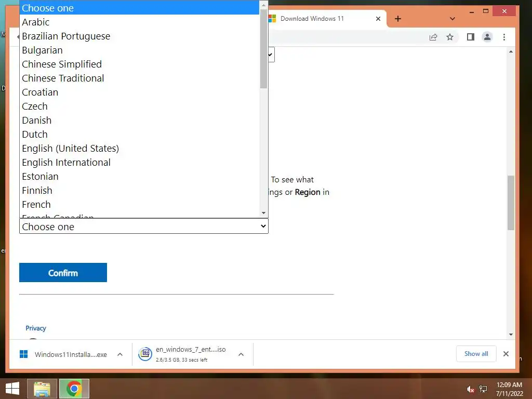This screenshot has height=399, width=532.
Task: Click language list scrollbar down arrow
Action: (x=263, y=213)
